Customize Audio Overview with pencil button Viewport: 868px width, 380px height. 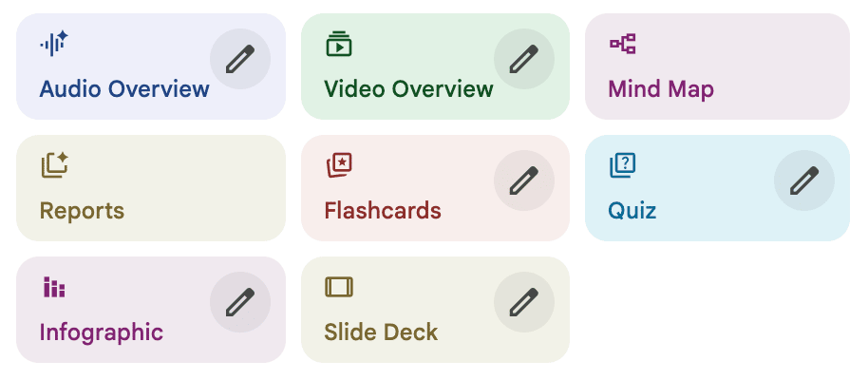(239, 60)
